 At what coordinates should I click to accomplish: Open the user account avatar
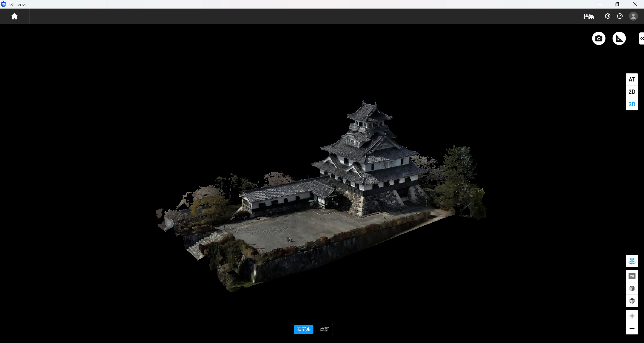pyautogui.click(x=633, y=16)
